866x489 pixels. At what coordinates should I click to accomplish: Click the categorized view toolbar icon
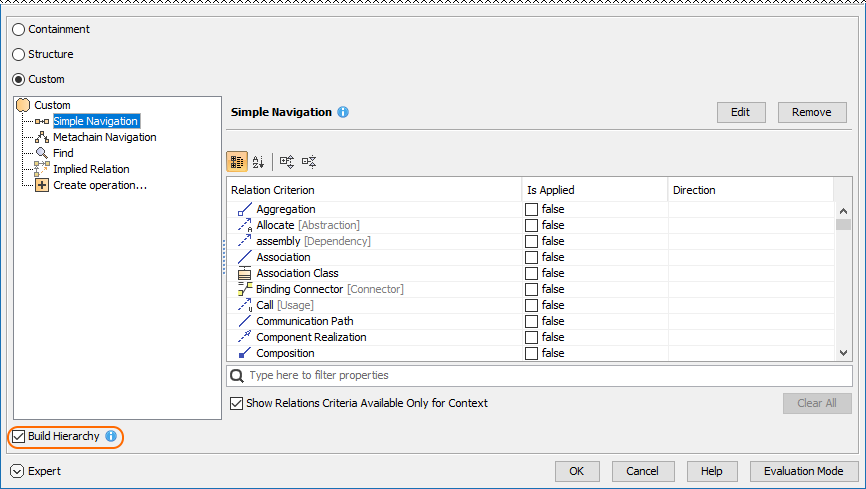237,161
